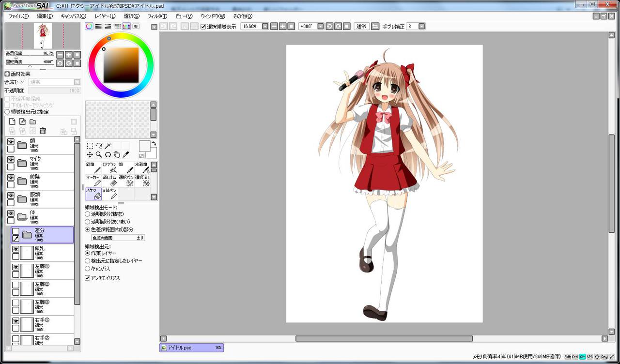Open the 手ブレ補正 stabilizer dropdown

[x=421, y=26]
